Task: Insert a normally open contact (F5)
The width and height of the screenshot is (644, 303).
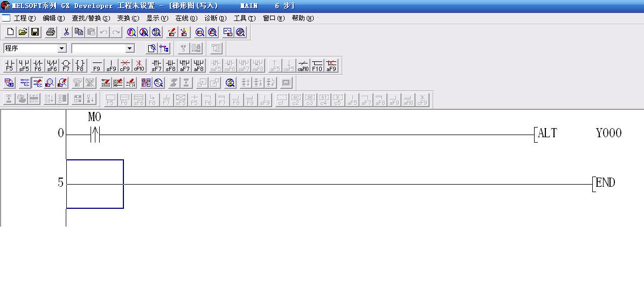Action: (x=10, y=66)
